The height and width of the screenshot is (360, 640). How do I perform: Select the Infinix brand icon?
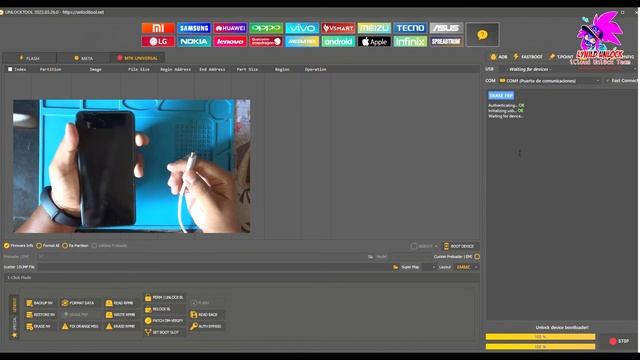tap(410, 41)
